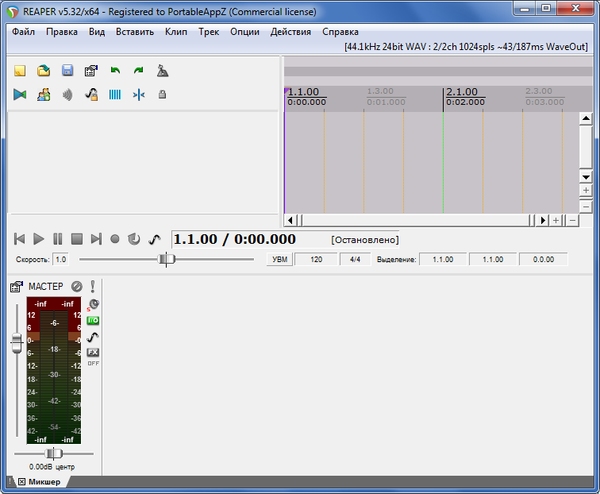Click the green Undo arrow
The width and height of the screenshot is (600, 494).
[115, 71]
